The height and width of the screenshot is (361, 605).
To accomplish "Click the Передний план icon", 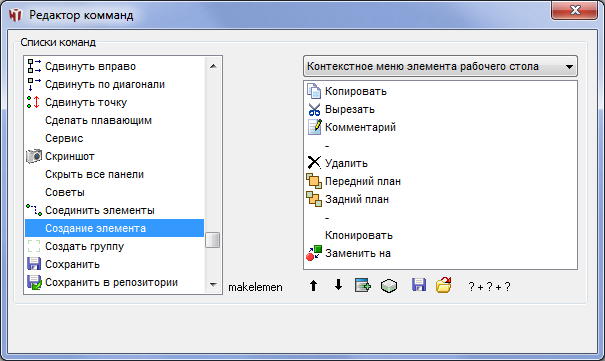I will 314,181.
